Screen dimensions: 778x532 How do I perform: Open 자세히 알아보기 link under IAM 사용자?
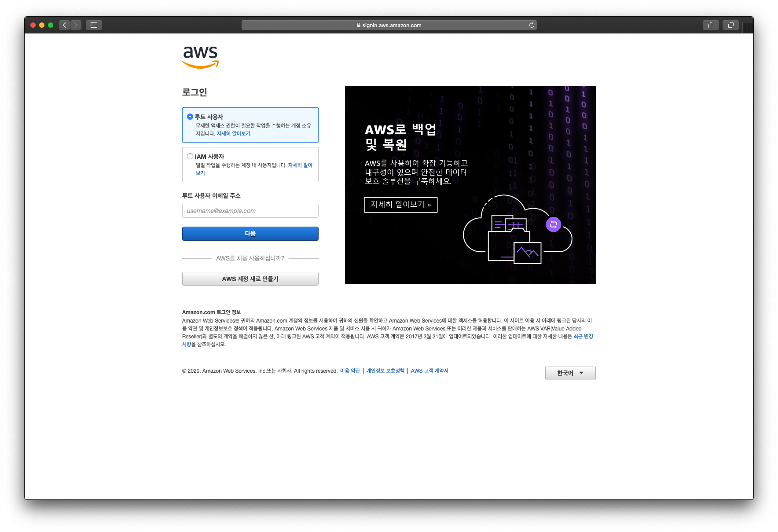[x=300, y=165]
